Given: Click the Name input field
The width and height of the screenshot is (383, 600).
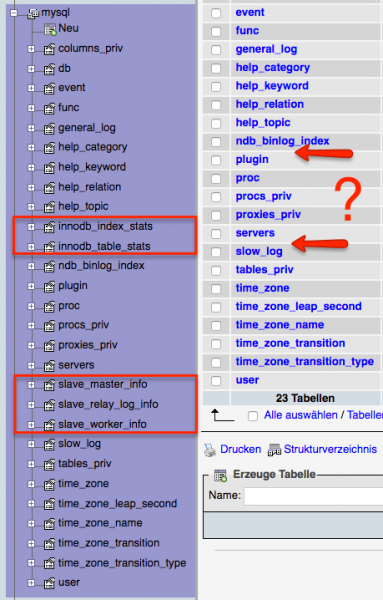Looking at the screenshot, I should [313, 496].
